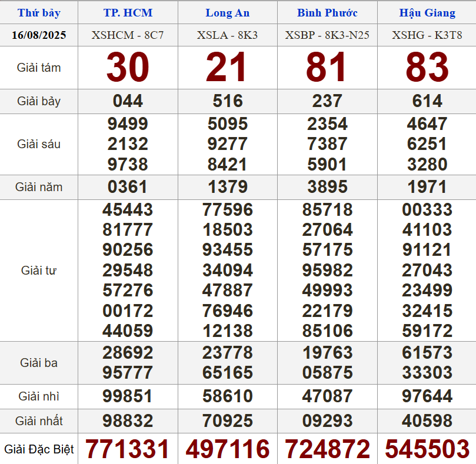Click the Long An column header link
Image resolution: width=476 pixels, height=464 pixels.
(227, 13)
